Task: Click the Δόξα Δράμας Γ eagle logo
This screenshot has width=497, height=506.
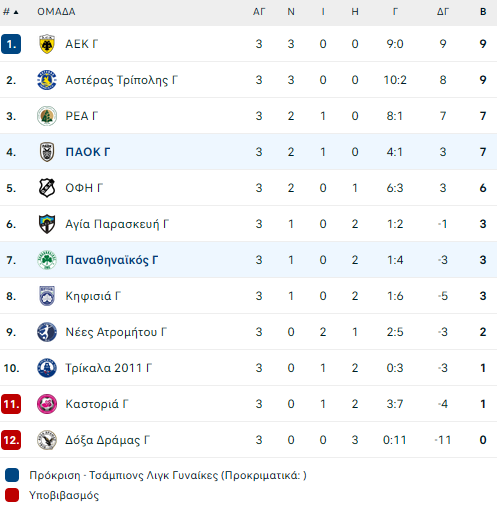Action: (x=47, y=440)
